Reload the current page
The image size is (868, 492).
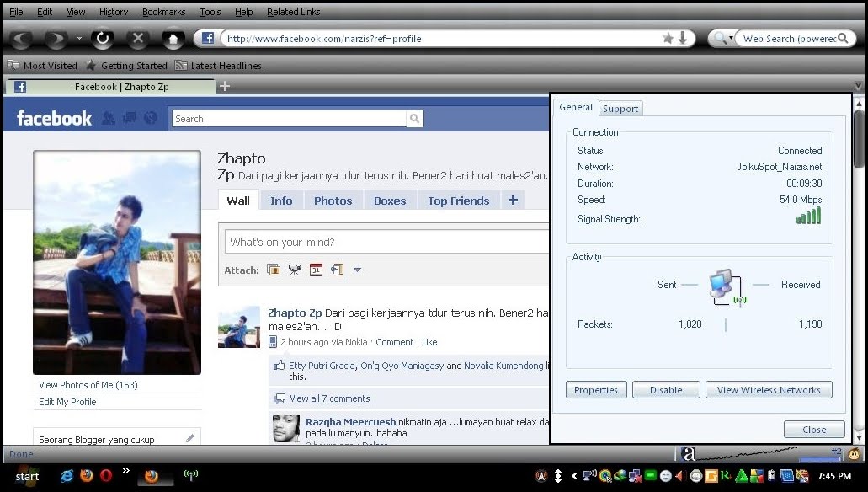click(x=103, y=38)
